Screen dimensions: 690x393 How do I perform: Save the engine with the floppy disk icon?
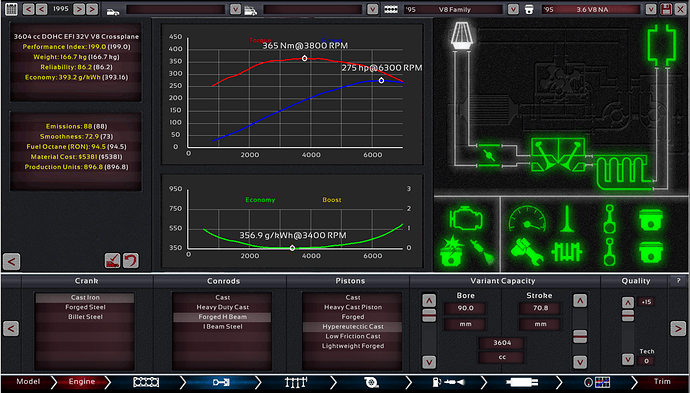666,9
